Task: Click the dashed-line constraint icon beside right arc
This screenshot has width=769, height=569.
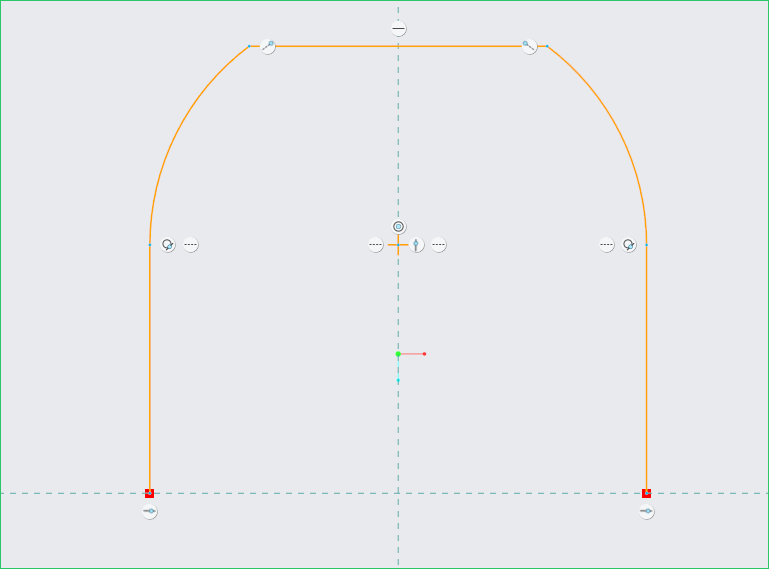Action: 607,245
